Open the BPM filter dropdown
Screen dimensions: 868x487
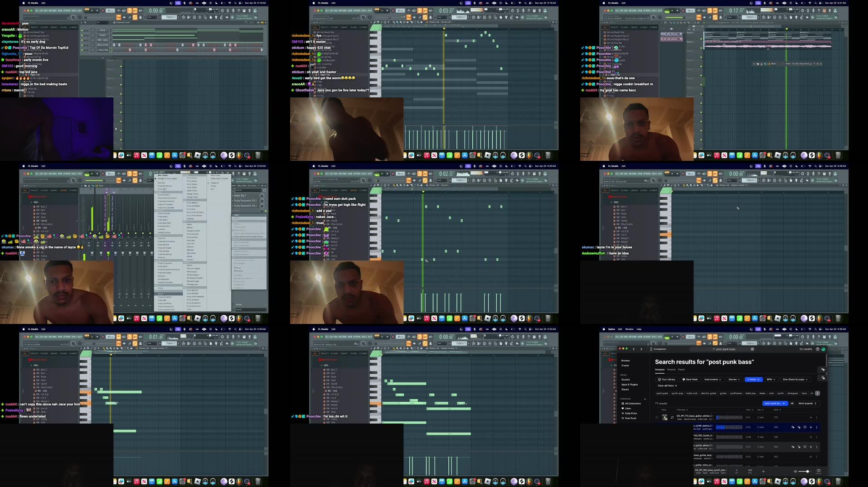pyautogui.click(x=771, y=380)
